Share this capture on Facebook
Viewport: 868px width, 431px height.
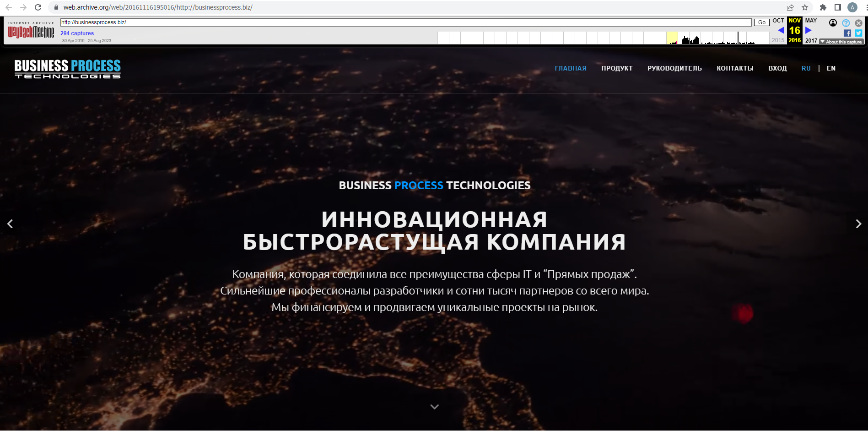(847, 33)
